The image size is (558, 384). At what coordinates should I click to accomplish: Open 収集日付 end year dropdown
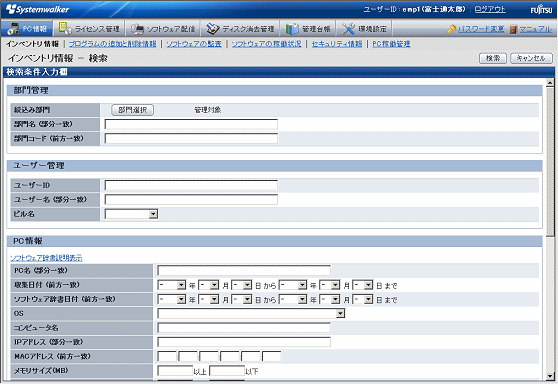293,285
